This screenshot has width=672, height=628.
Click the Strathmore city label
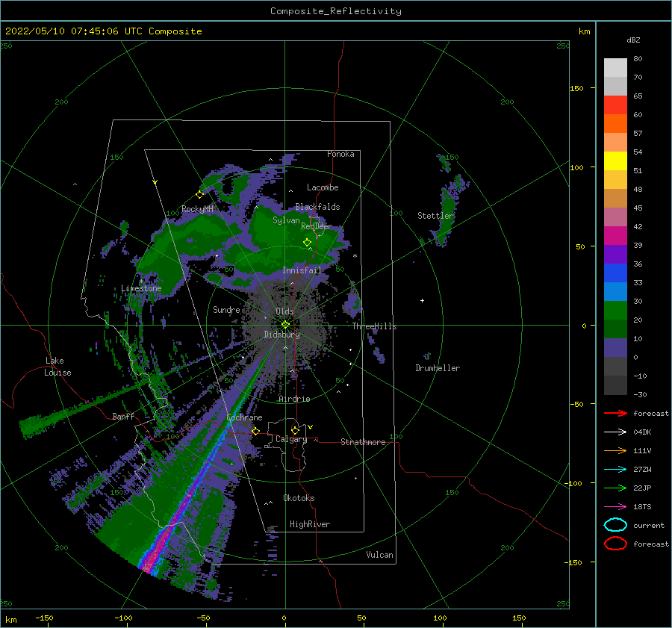[x=363, y=442]
